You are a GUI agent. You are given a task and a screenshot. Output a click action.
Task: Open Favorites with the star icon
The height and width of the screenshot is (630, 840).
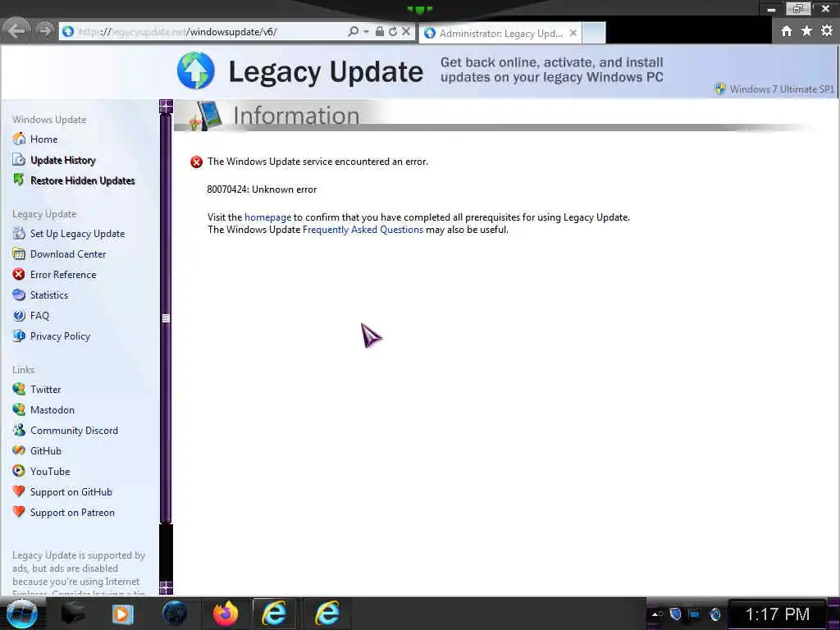[806, 31]
